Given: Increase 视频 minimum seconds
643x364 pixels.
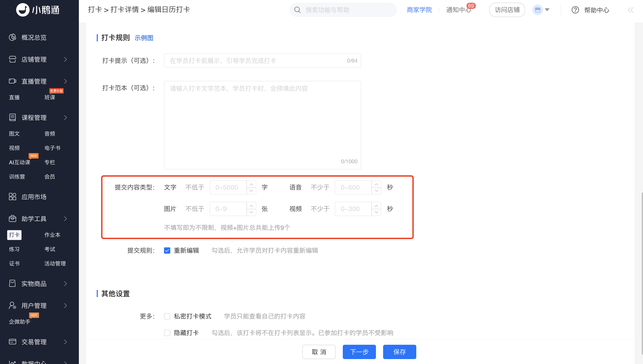Looking at the screenshot, I should [x=376, y=206].
